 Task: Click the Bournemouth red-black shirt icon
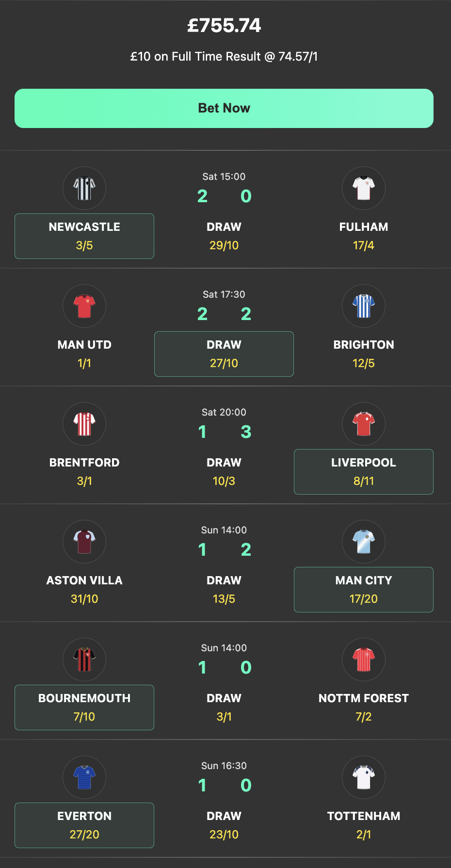[84, 659]
